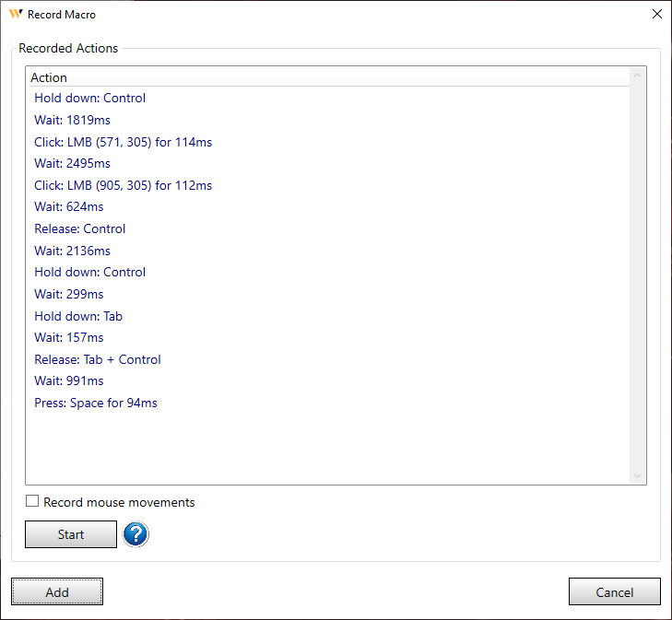
Task: Enable Record mouse movements checkbox
Action: pyautogui.click(x=32, y=501)
